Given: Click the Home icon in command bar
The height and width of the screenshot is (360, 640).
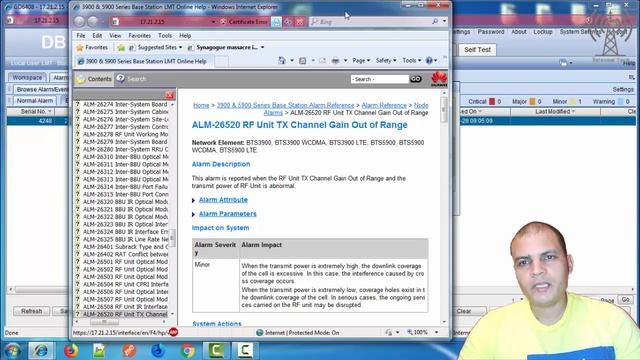Looking at the screenshot, I should tap(282, 60).
